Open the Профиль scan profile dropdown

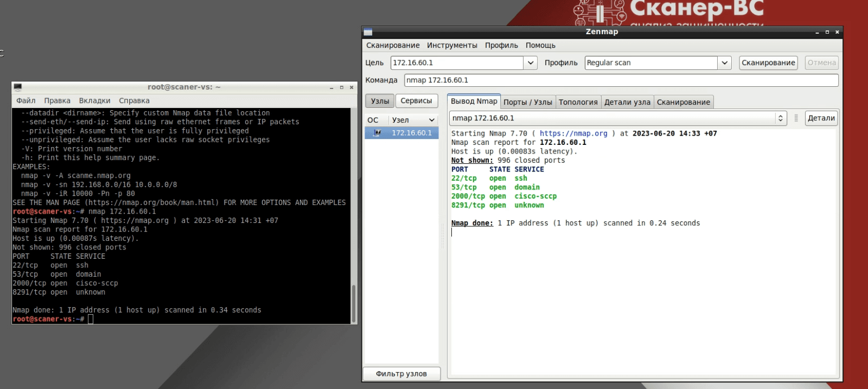(x=724, y=63)
